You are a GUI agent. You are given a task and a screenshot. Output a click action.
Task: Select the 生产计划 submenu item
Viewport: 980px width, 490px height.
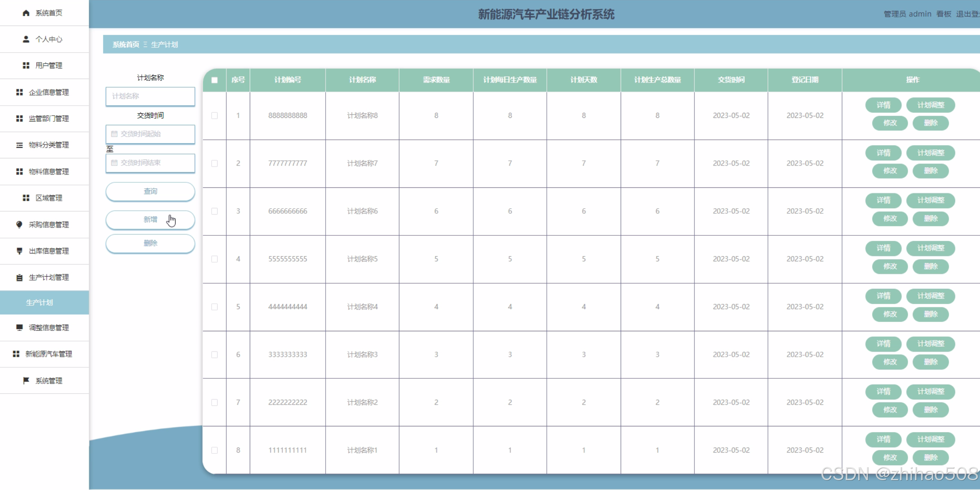pyautogui.click(x=40, y=303)
